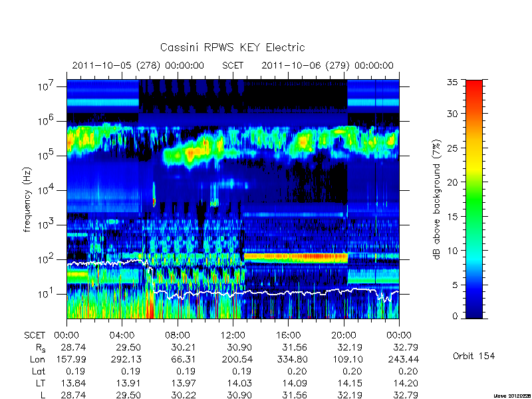This screenshot has width=532, height=399.
Task: Click the 12:00 SCET tick label
Action: tap(233, 336)
